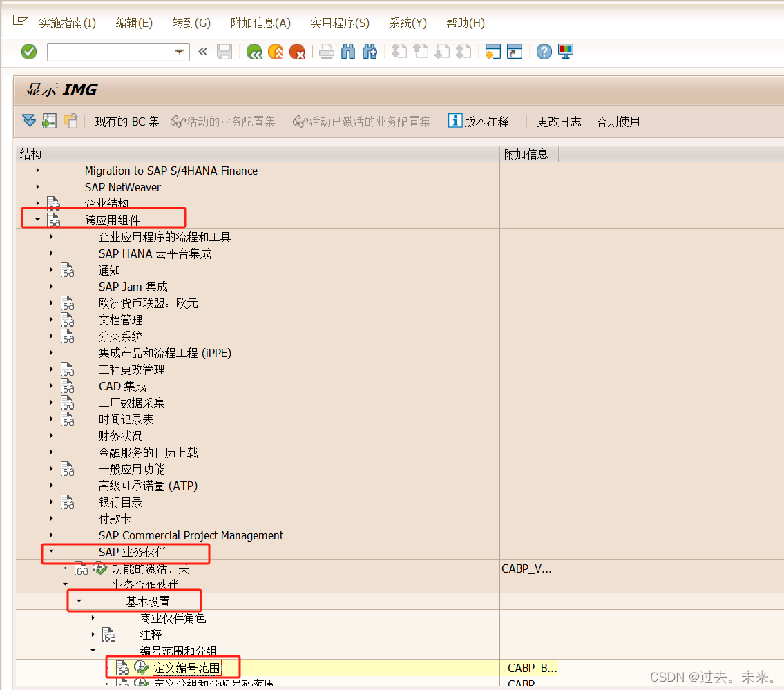This screenshot has height=690, width=784.
Task: Open the 系统(Y) menu
Action: pyautogui.click(x=408, y=23)
